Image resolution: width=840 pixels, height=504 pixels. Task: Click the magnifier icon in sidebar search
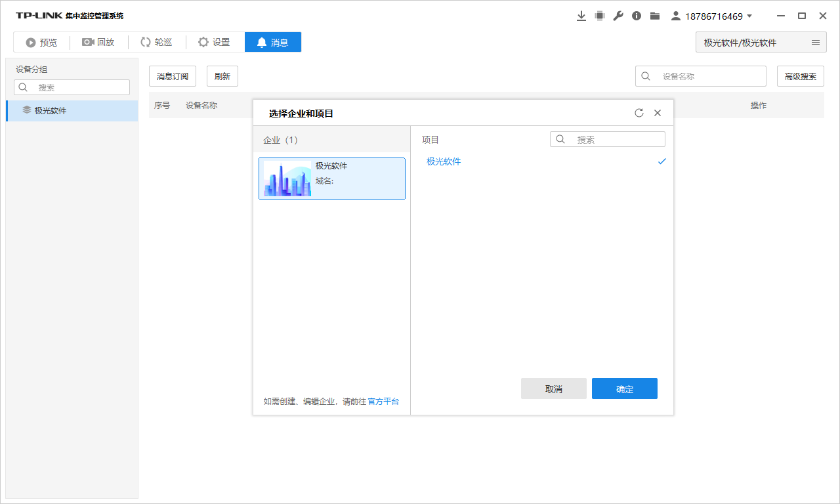point(24,87)
